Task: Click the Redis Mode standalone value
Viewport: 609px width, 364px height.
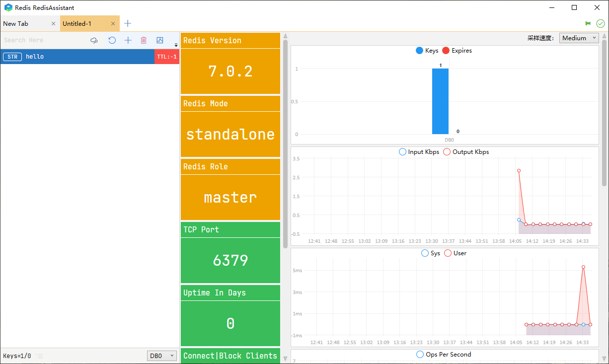Action: (x=230, y=134)
